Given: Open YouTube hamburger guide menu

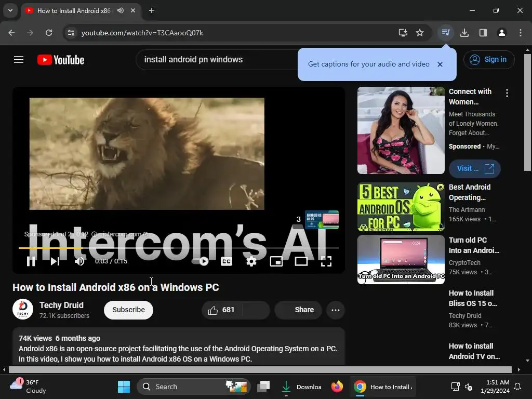Looking at the screenshot, I should (x=19, y=60).
